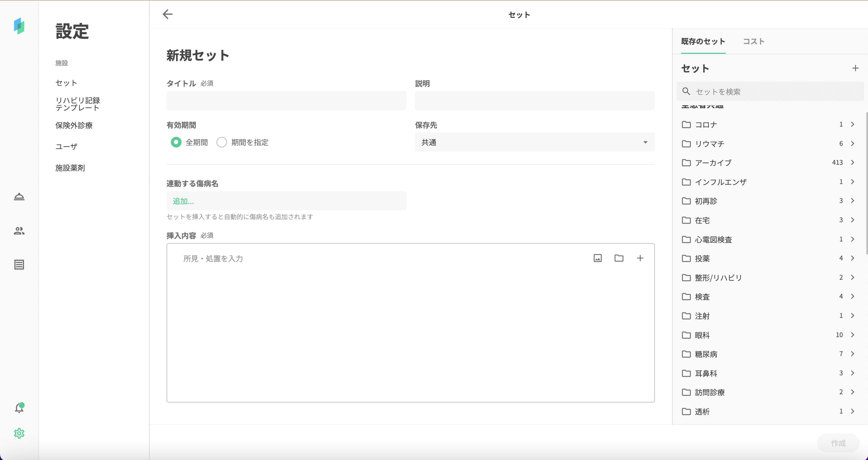Click the コロナ folder icon
Viewport: 868px width, 460px height.
pyautogui.click(x=686, y=125)
